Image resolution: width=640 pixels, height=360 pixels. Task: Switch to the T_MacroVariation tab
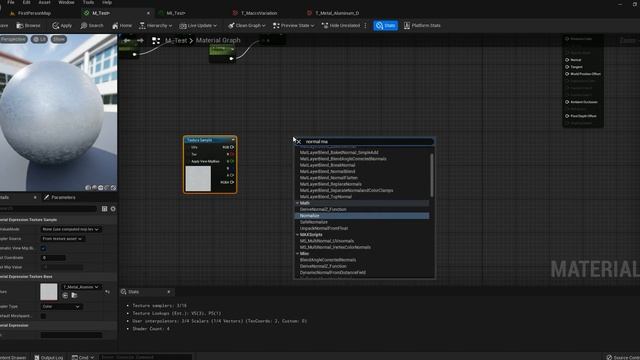tap(259, 13)
